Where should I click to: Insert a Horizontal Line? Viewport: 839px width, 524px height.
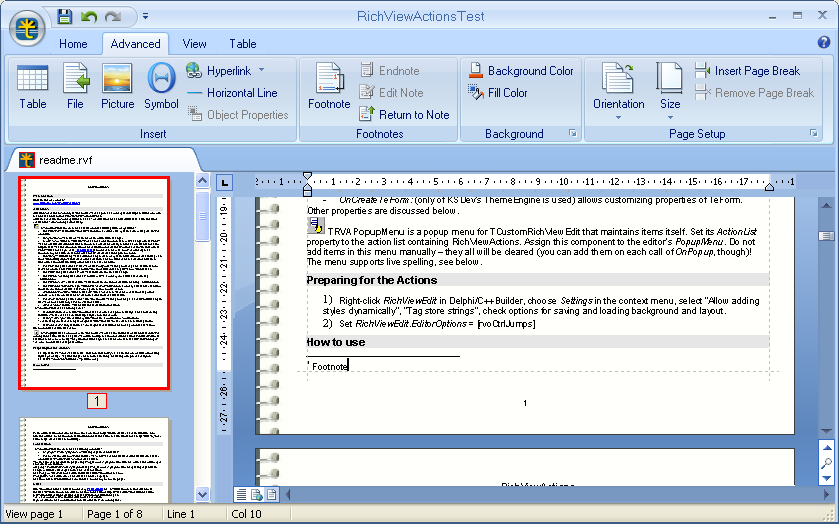(x=232, y=93)
